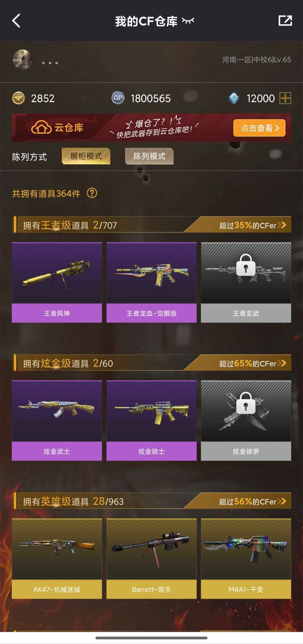Tap the blue diamond currency icon
303x644 pixels.
point(234,98)
